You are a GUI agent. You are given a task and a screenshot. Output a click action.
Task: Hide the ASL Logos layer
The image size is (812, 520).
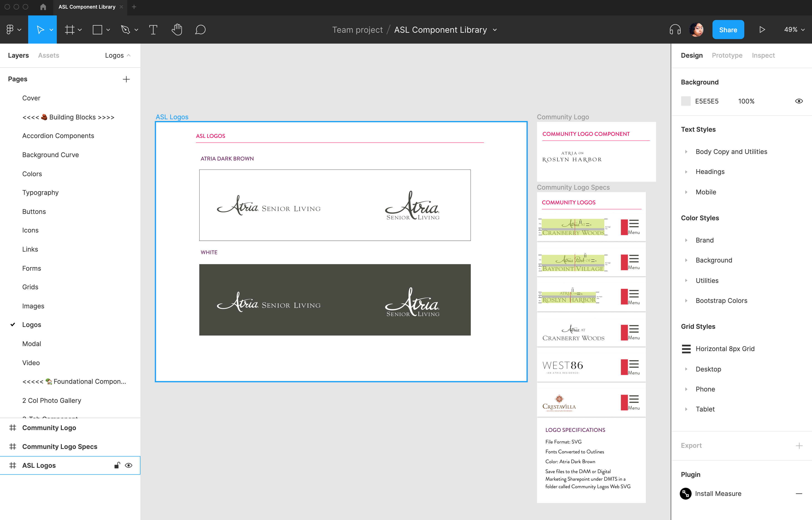pyautogui.click(x=128, y=465)
